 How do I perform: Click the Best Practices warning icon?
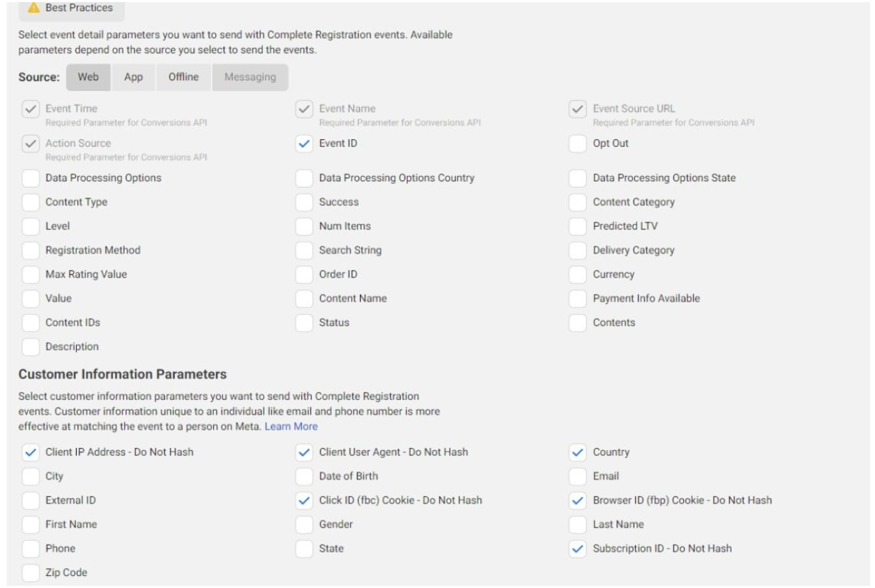coord(33,8)
